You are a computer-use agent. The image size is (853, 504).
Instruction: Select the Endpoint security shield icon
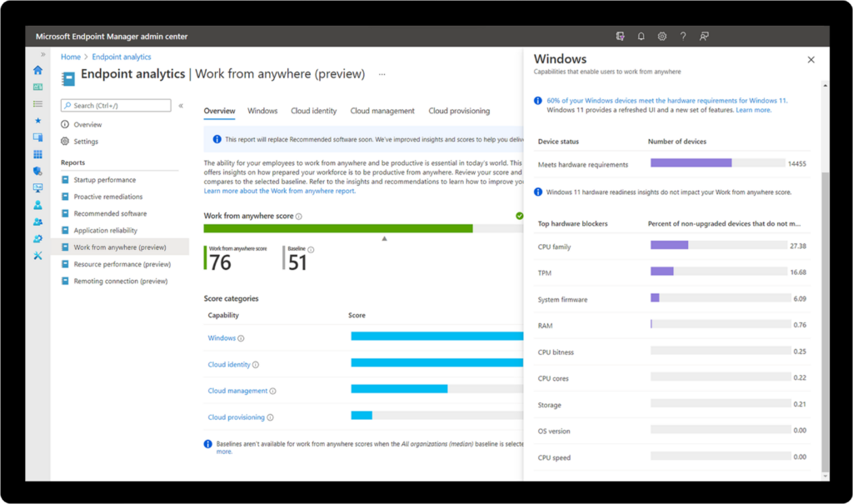click(x=38, y=172)
